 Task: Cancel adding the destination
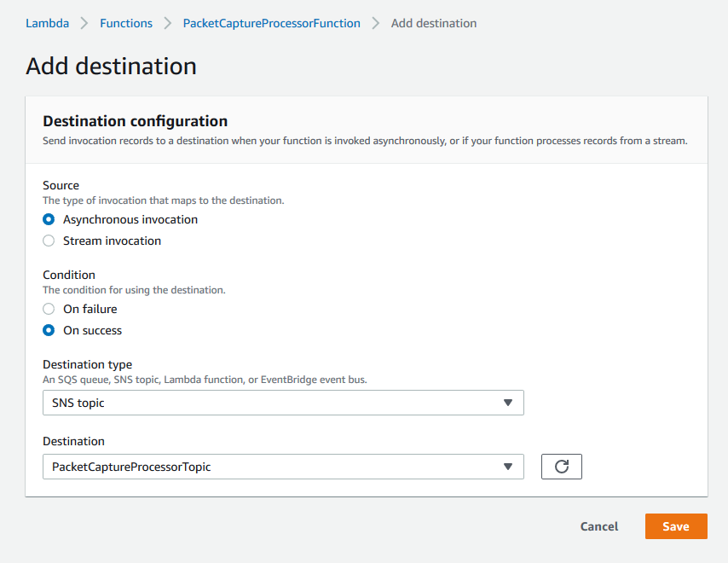(x=599, y=526)
